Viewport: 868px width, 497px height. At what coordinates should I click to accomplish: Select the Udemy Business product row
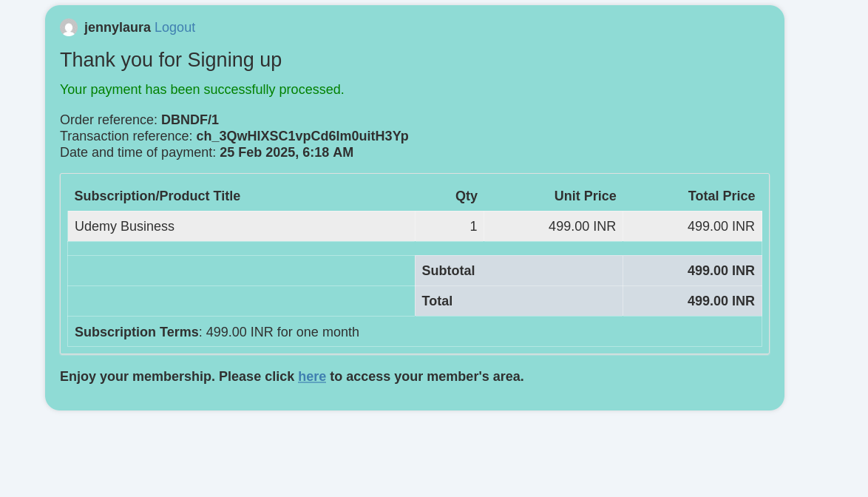click(415, 226)
